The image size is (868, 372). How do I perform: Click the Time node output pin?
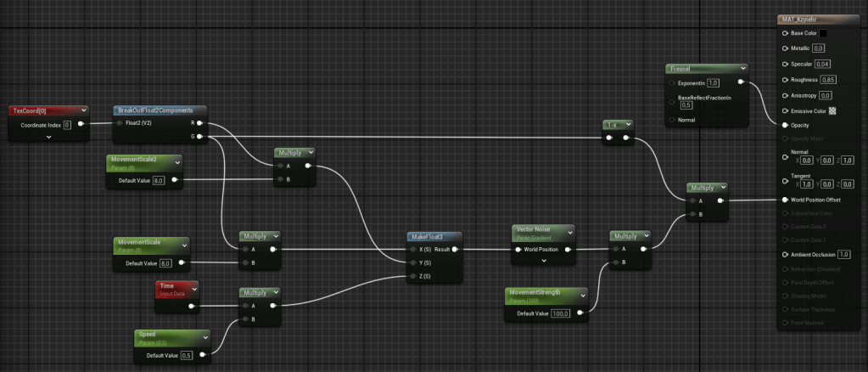[191, 306]
